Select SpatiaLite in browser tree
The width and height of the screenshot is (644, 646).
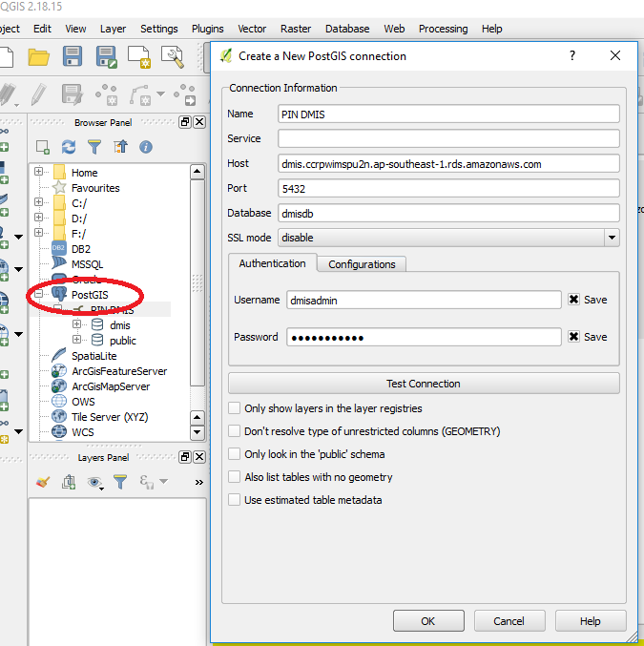pos(93,356)
